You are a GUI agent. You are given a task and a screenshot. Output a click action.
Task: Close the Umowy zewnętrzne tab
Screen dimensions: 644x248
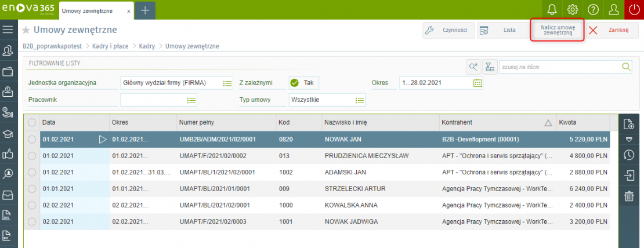(x=129, y=11)
